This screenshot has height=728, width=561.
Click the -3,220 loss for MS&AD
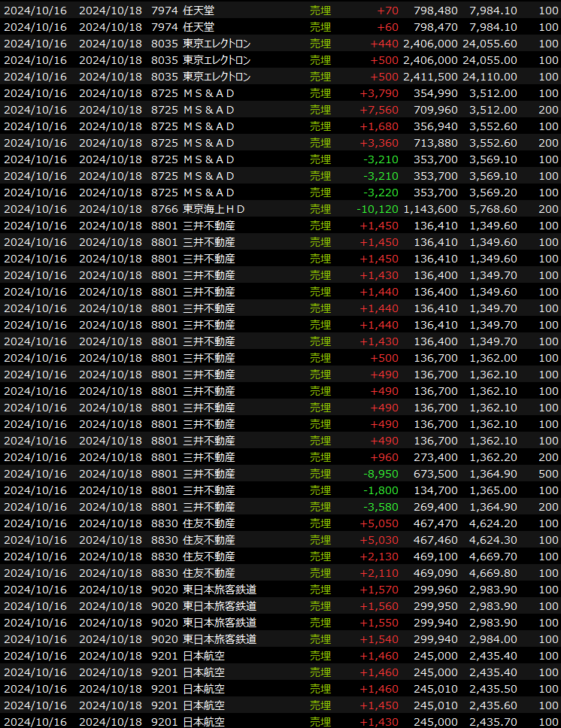click(x=381, y=193)
